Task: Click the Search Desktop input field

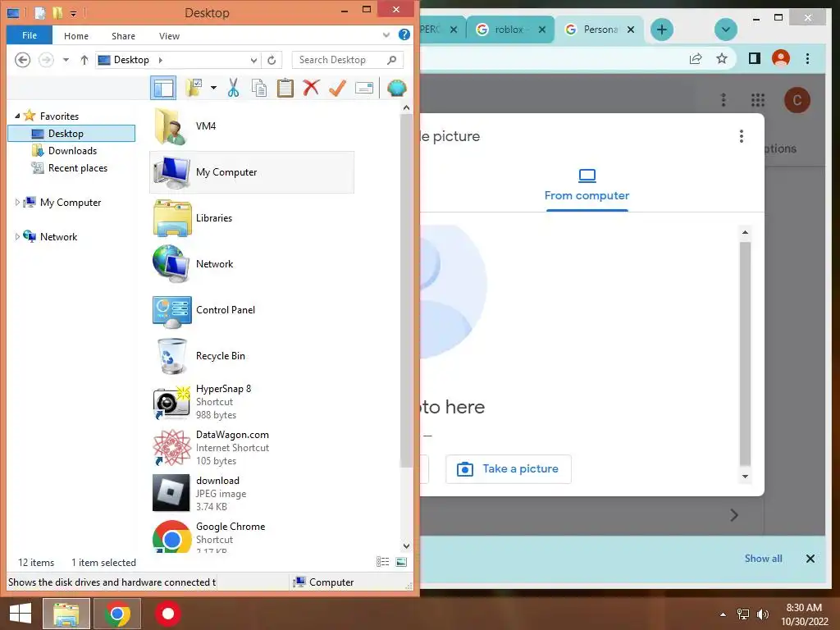Action: (x=348, y=60)
